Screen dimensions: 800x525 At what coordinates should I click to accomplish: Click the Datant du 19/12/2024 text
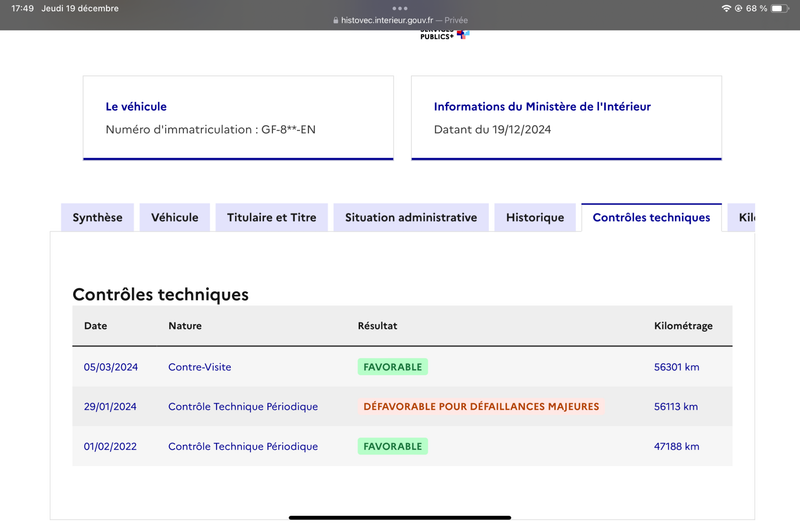(492, 130)
